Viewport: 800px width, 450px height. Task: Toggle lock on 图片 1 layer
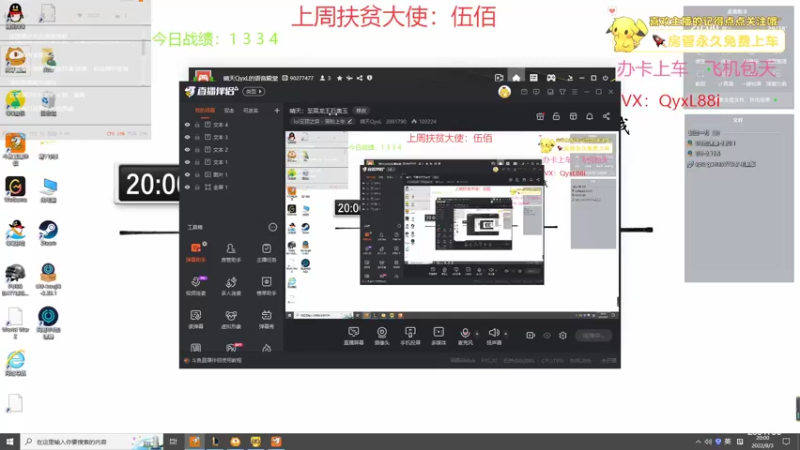(x=197, y=174)
